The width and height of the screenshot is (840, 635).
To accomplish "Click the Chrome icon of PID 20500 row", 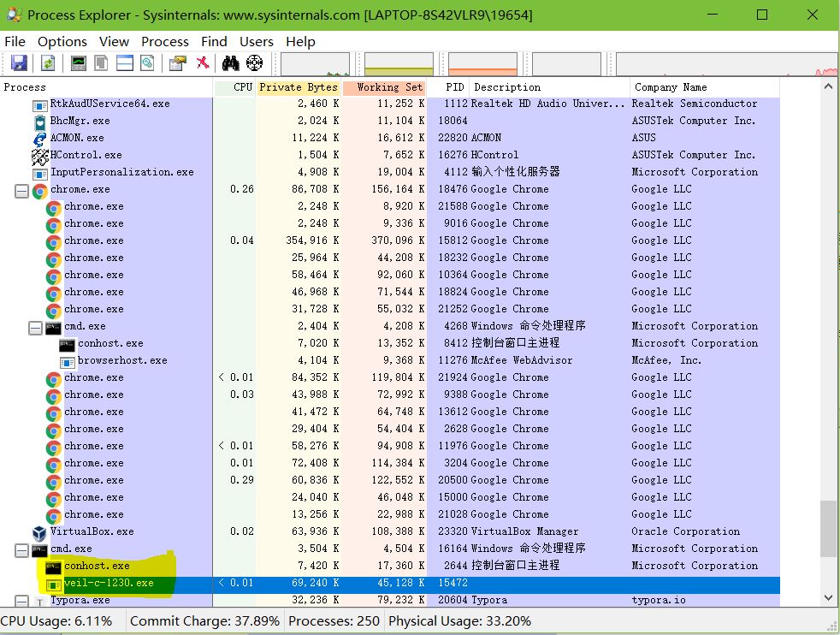I will pyautogui.click(x=54, y=482).
